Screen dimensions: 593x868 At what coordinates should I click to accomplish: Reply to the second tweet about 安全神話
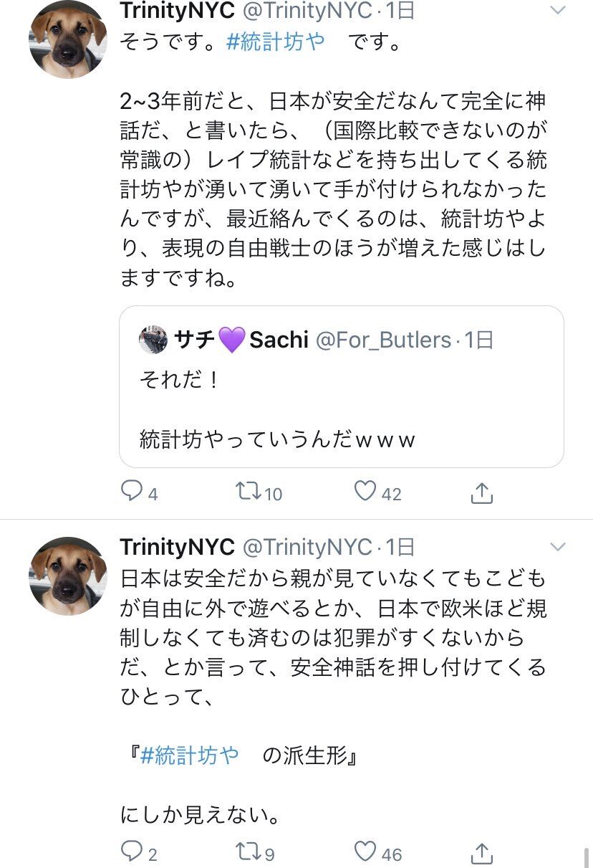pyautogui.click(x=132, y=852)
